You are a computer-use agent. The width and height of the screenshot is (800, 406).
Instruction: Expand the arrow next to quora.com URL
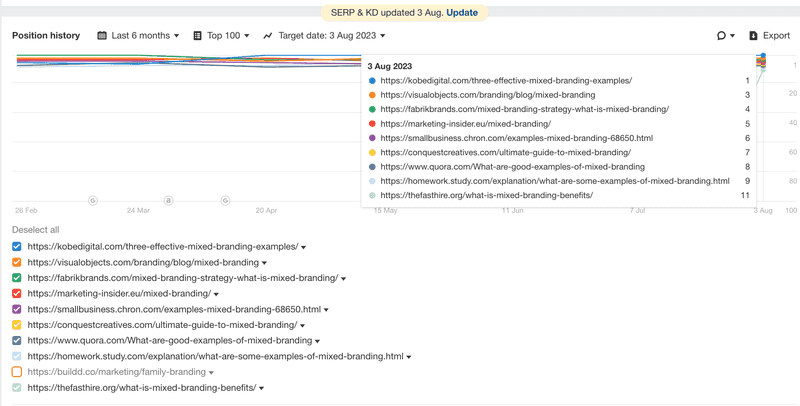(317, 341)
